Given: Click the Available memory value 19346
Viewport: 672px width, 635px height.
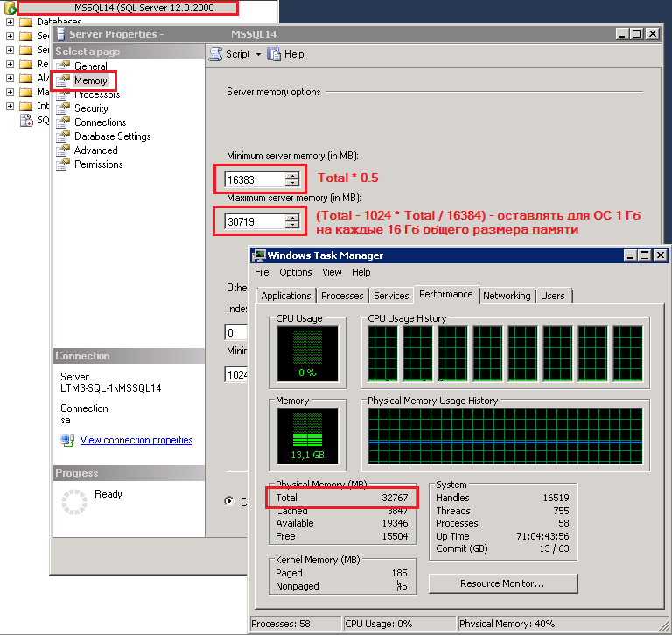Looking at the screenshot, I should (395, 523).
